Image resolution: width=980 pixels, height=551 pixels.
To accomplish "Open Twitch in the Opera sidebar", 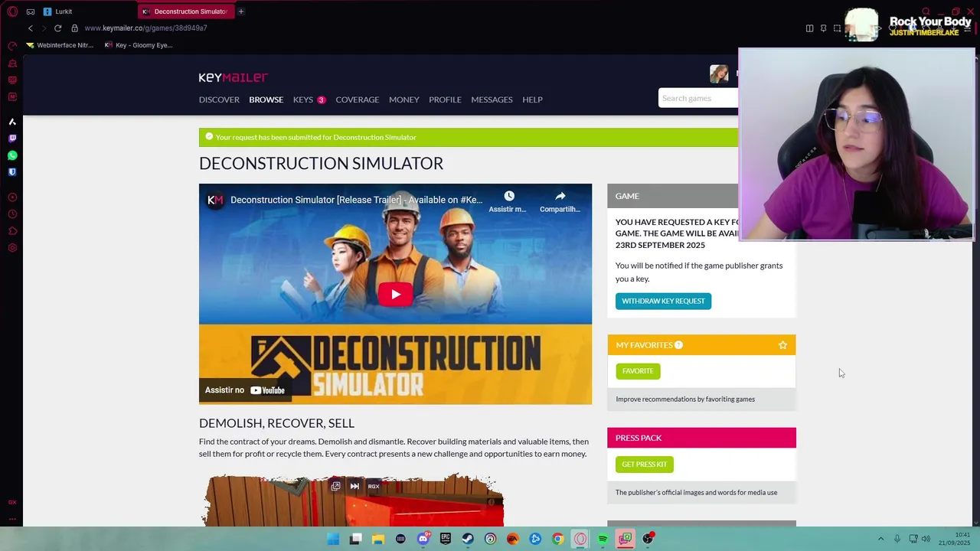I will pos(12,139).
